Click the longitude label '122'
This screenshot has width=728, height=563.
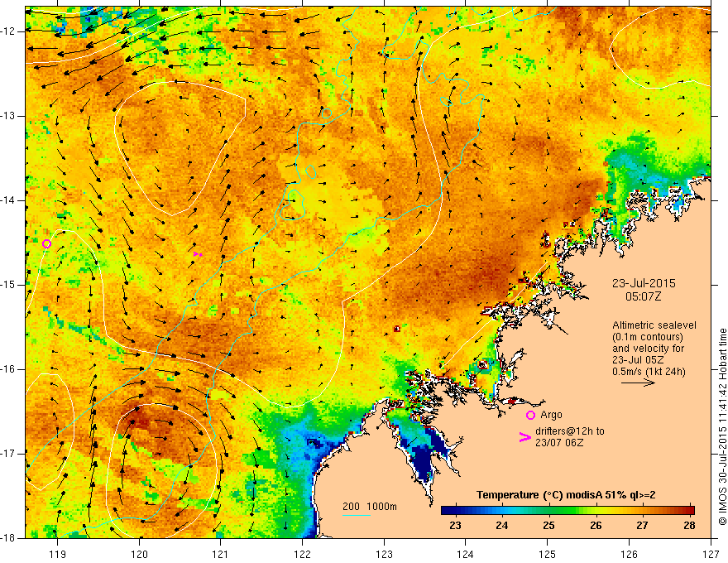tap(302, 554)
